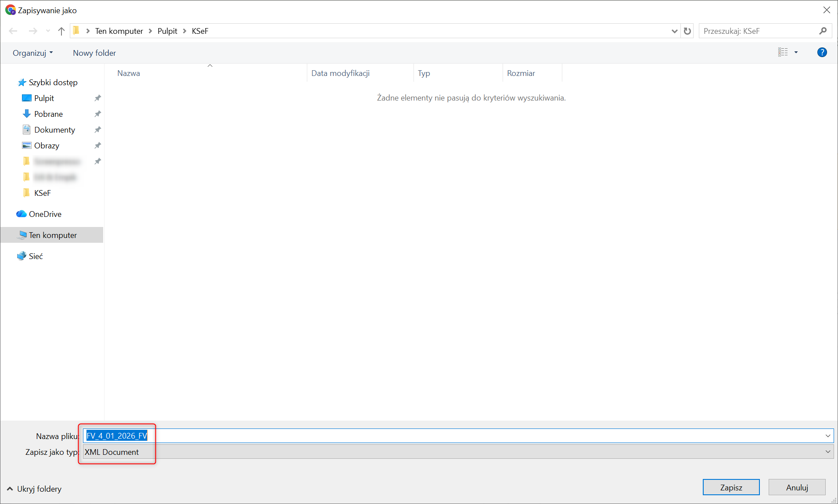Click the refresh folder icon
Viewport: 838px width, 504px height.
[x=687, y=31]
